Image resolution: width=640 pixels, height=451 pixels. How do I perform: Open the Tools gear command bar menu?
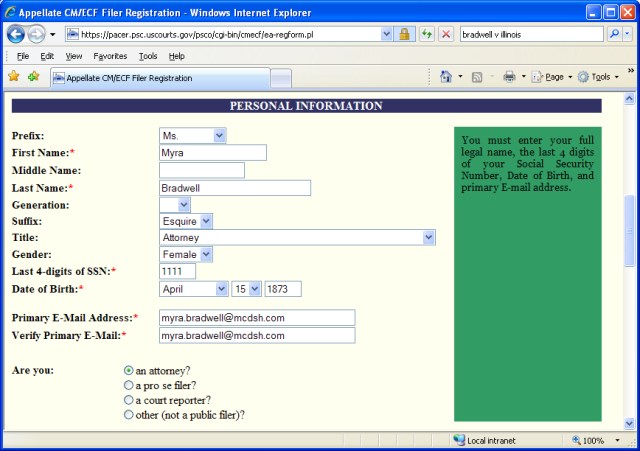pyautogui.click(x=598, y=77)
